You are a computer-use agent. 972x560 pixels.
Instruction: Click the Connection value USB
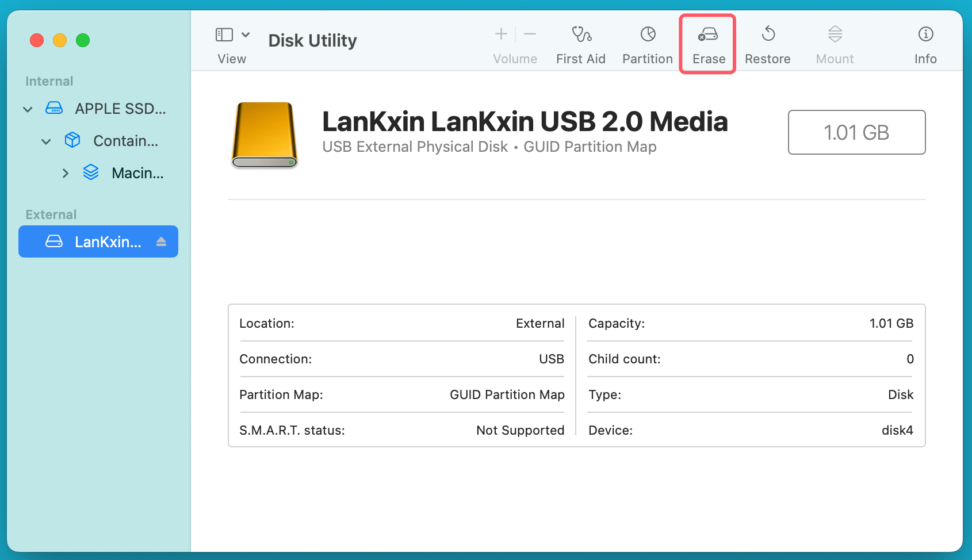click(552, 359)
